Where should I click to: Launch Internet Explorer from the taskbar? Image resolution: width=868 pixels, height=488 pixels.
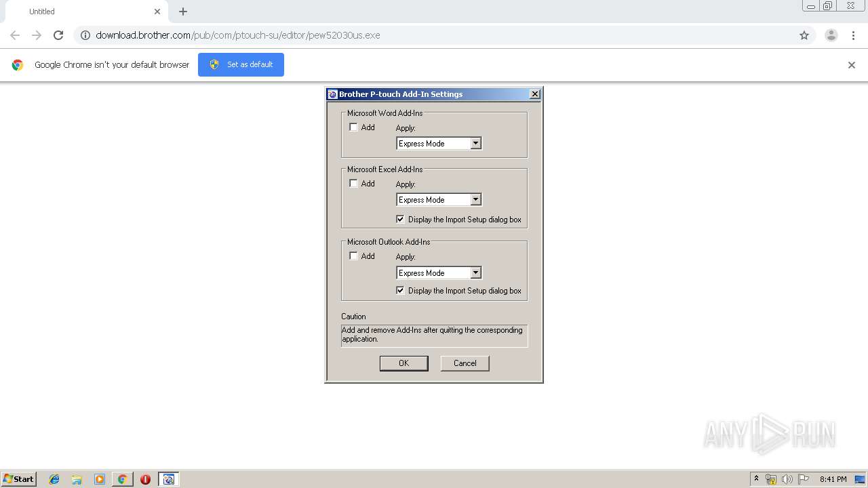point(54,479)
